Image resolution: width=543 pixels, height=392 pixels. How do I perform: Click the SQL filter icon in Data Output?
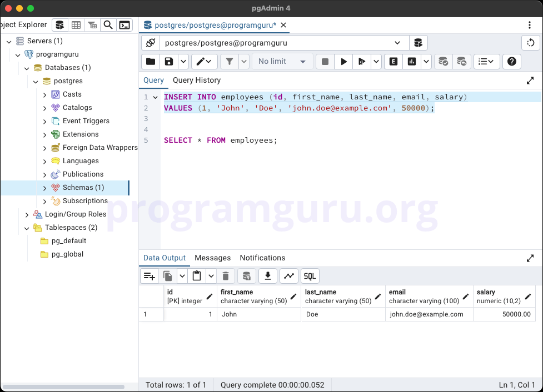(309, 276)
